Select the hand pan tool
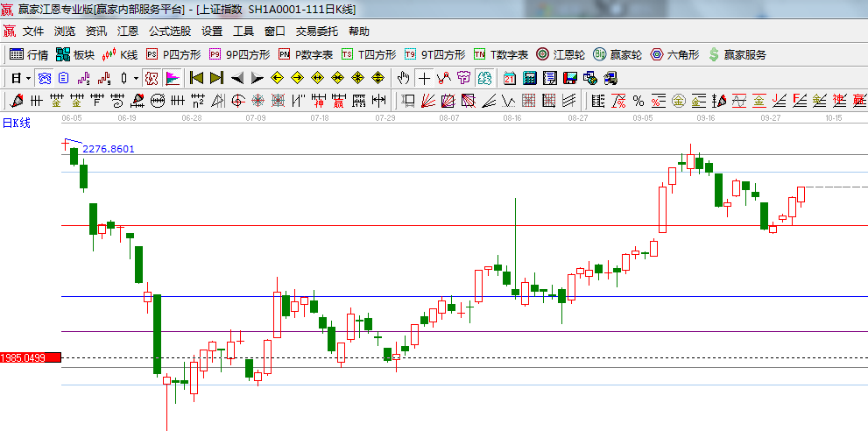 404,78
